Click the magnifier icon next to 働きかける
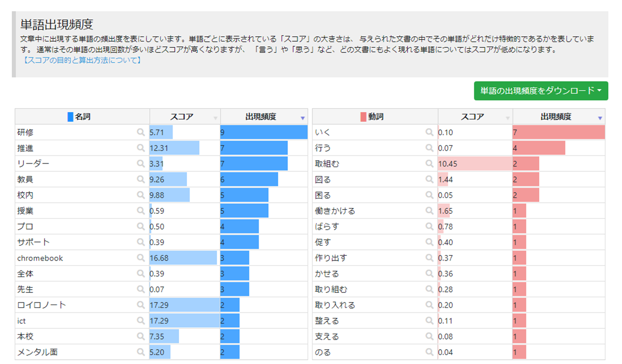 pyautogui.click(x=429, y=211)
